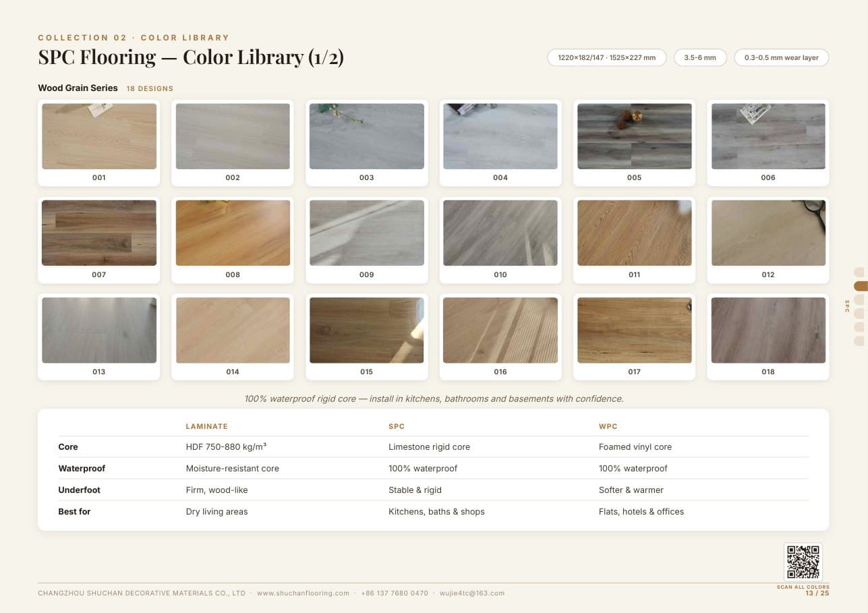The width and height of the screenshot is (868, 613).
Task: View the 004 pale blue-grey plank sample
Action: pyautogui.click(x=500, y=136)
